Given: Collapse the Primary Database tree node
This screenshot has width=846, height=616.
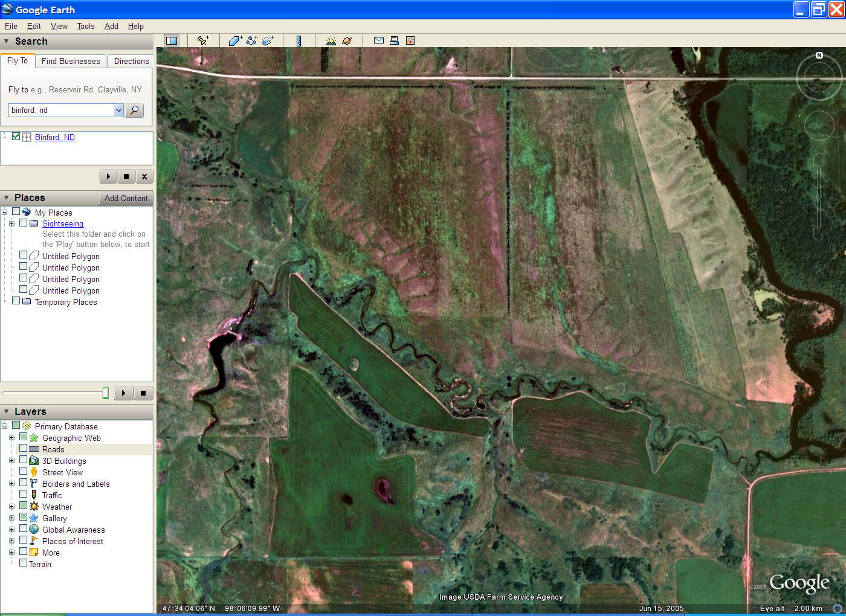Looking at the screenshot, I should (5, 426).
